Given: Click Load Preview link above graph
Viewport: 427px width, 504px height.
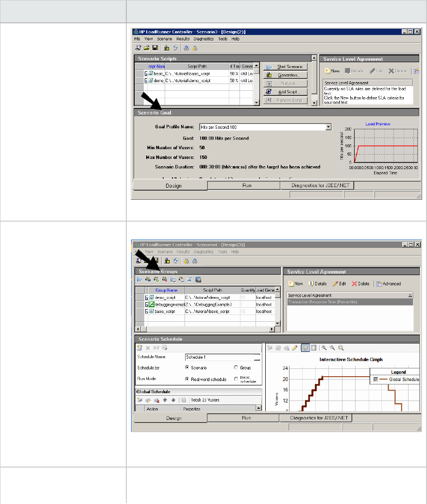Looking at the screenshot, I should click(x=378, y=124).
